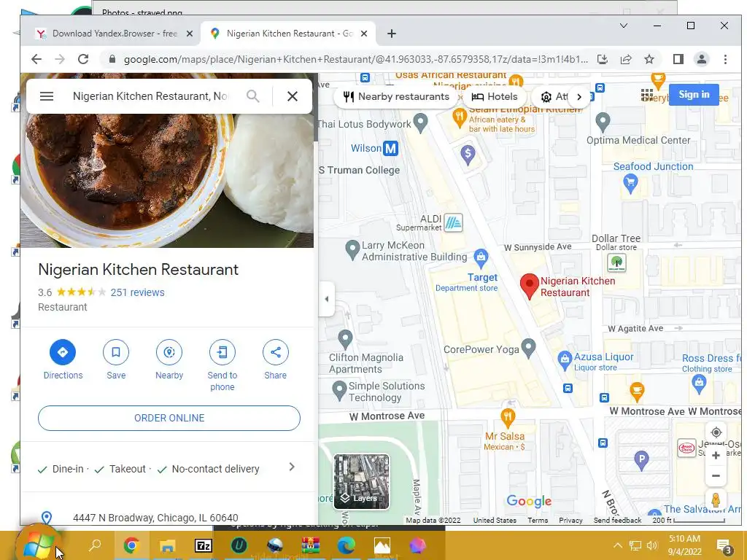Screen dimensions: 747x560
Task: Click the Target department store marker
Action: pyautogui.click(x=481, y=257)
